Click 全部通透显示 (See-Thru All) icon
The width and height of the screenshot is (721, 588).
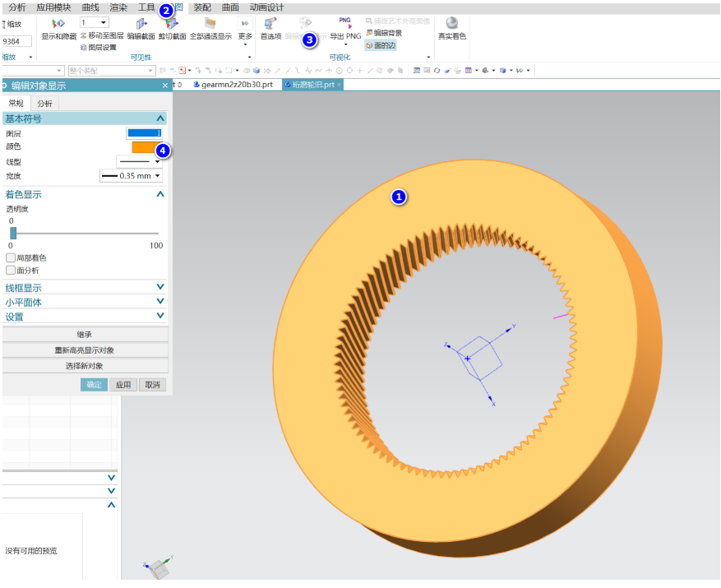tap(210, 24)
